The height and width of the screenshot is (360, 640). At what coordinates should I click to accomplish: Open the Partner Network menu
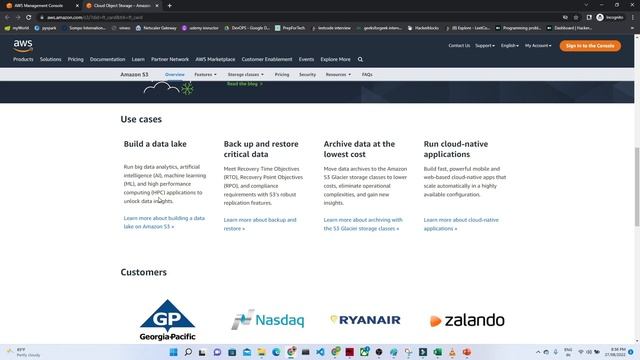170,60
